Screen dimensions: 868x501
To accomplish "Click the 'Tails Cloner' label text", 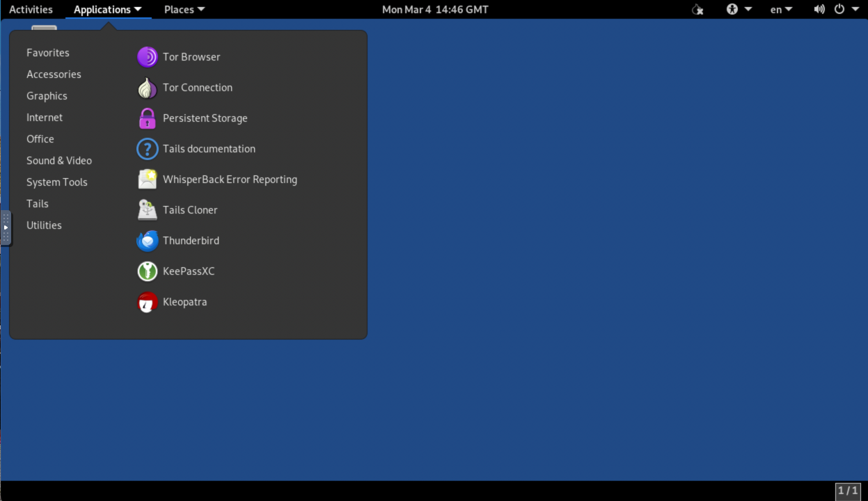I will (x=190, y=210).
